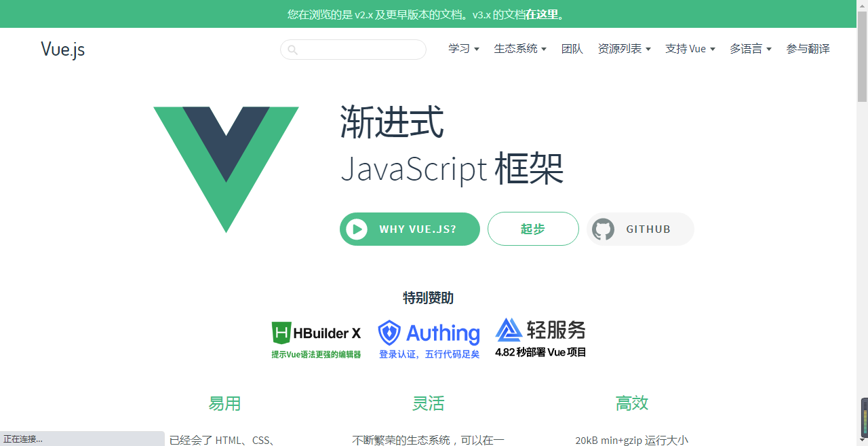Expand the 生态系统 dropdown menu

tap(520, 49)
